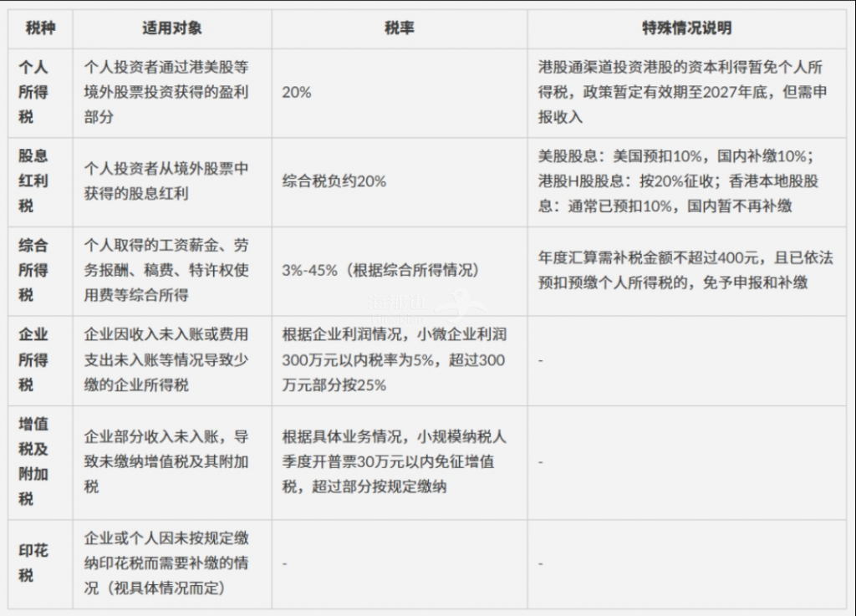Click the 印花税 row label
Image resolution: width=856 pixels, height=616 pixels.
point(33,563)
